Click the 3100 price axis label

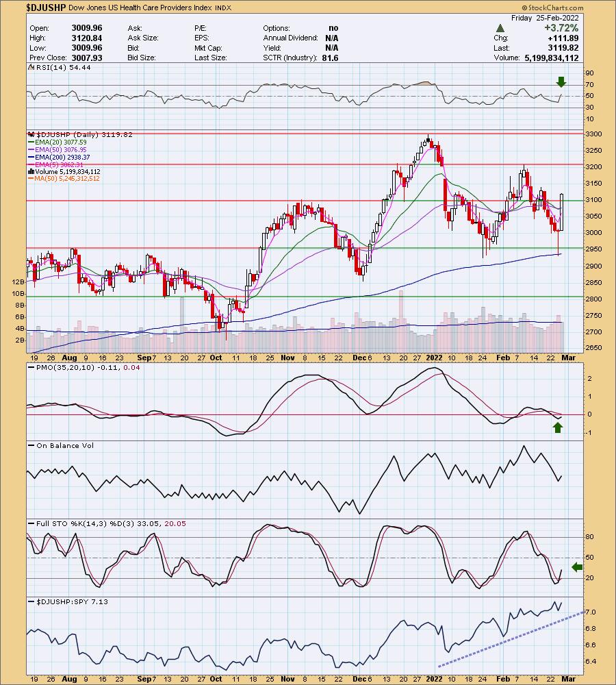[593, 199]
